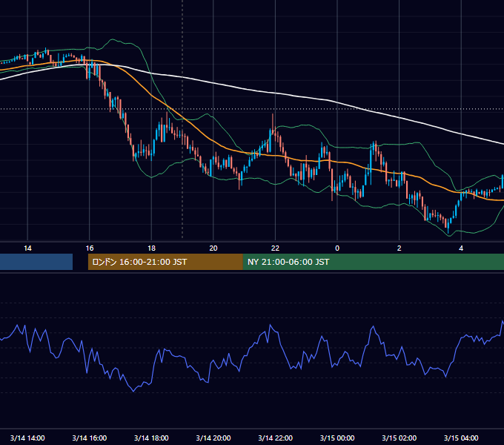Click the '3/15 04:00' bottom time label
The width and height of the screenshot is (504, 445).
(461, 438)
